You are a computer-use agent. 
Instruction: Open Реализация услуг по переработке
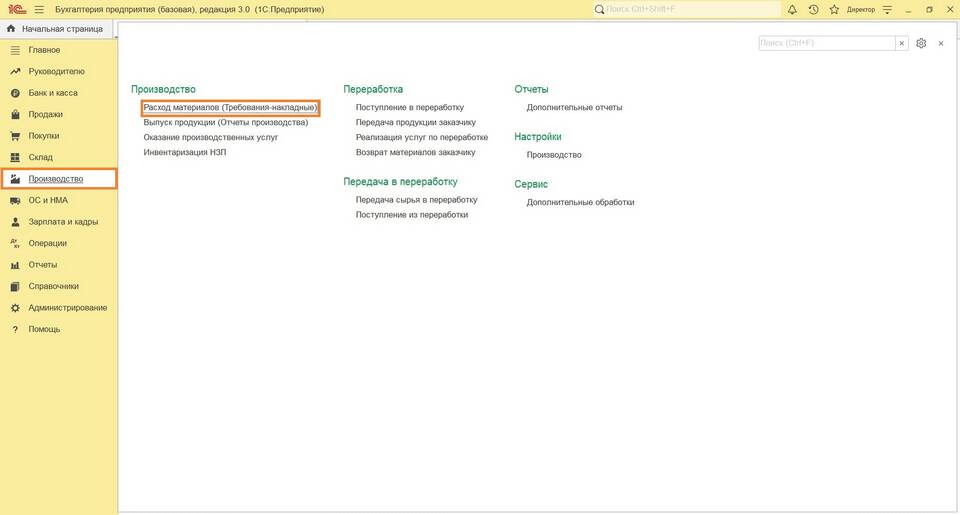click(x=422, y=137)
